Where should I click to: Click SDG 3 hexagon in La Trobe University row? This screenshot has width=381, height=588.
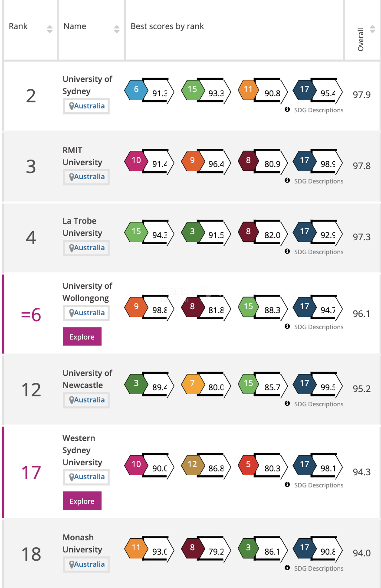point(192,232)
